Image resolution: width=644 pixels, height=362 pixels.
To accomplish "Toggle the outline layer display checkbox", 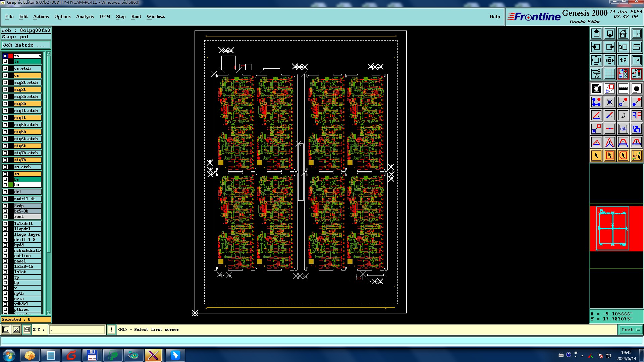I will click(x=5, y=256).
